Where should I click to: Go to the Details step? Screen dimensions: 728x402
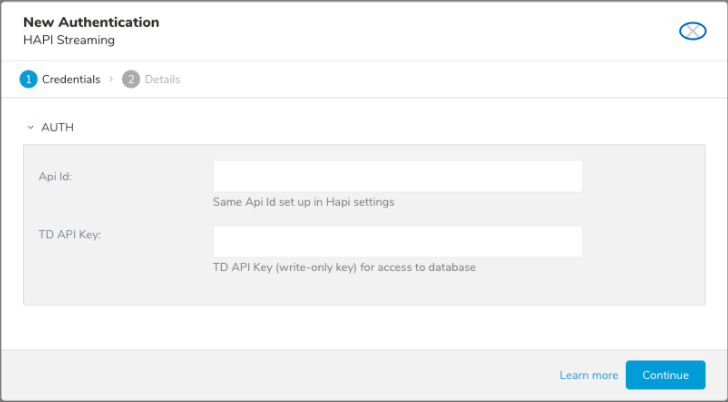point(162,79)
